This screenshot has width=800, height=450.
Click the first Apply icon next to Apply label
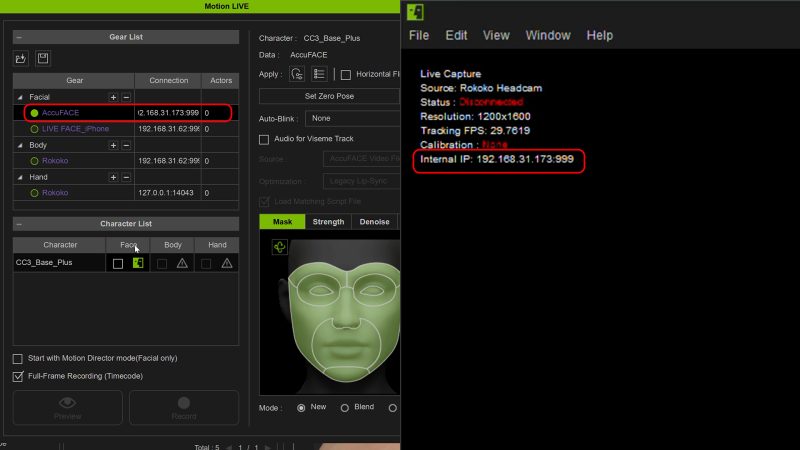click(297, 74)
